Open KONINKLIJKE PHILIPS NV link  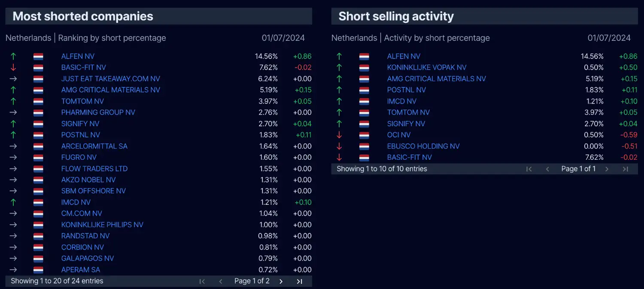pyautogui.click(x=102, y=225)
